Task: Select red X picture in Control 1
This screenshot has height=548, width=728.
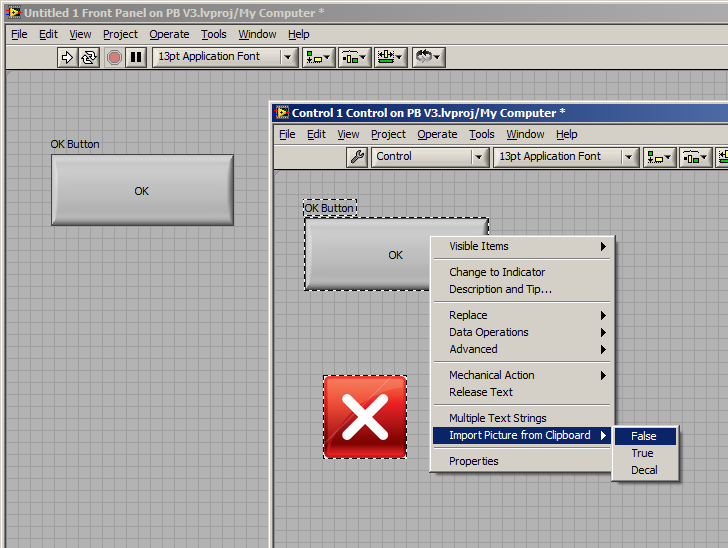Action: click(365, 417)
